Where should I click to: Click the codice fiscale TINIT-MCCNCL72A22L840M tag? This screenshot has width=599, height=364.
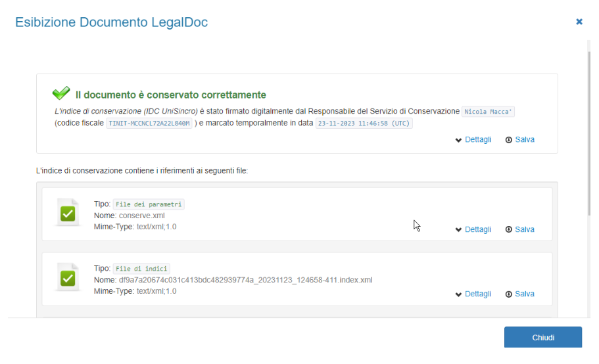[149, 124]
